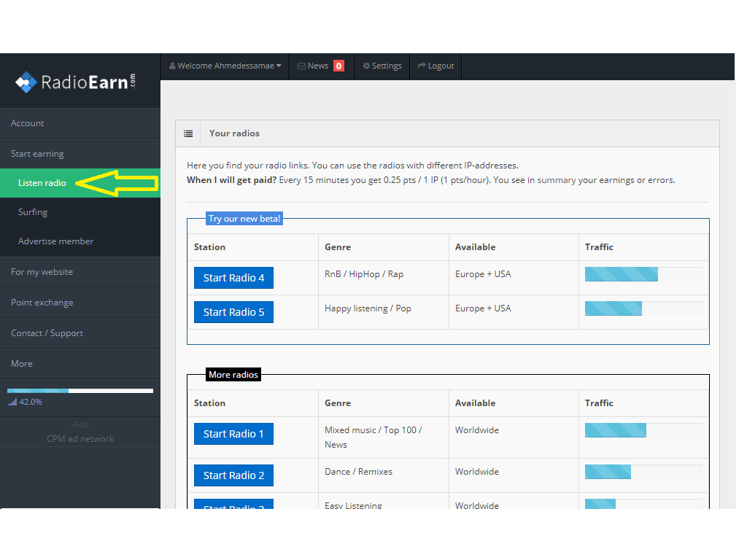Click the More radios label

point(233,375)
